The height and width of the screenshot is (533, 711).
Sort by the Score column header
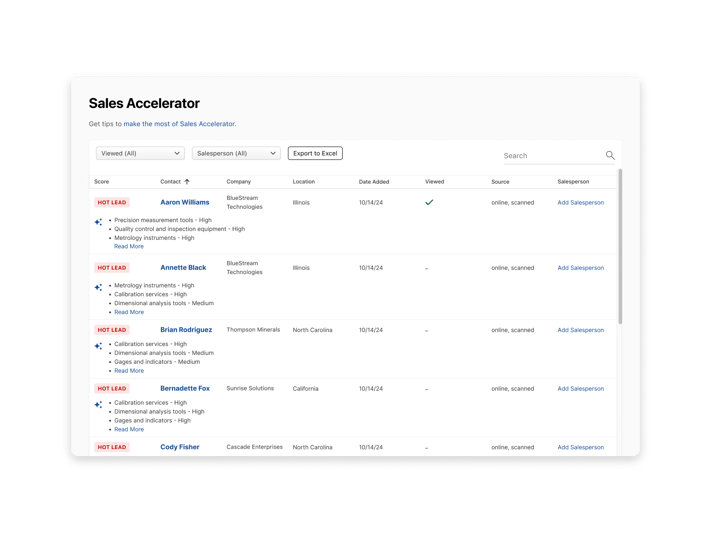(x=101, y=182)
